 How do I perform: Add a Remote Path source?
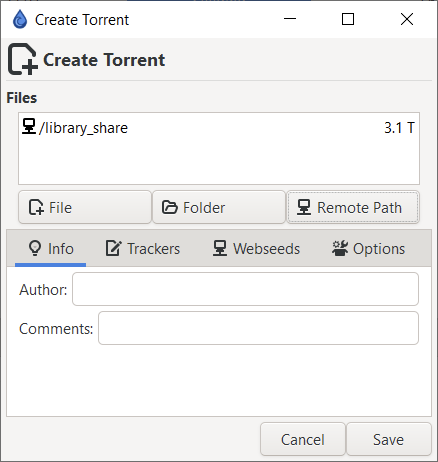[x=353, y=207]
